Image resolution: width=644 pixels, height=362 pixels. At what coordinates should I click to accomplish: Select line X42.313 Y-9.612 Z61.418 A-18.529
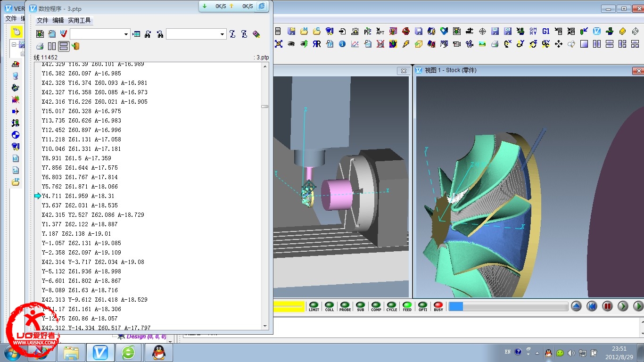coord(94,300)
